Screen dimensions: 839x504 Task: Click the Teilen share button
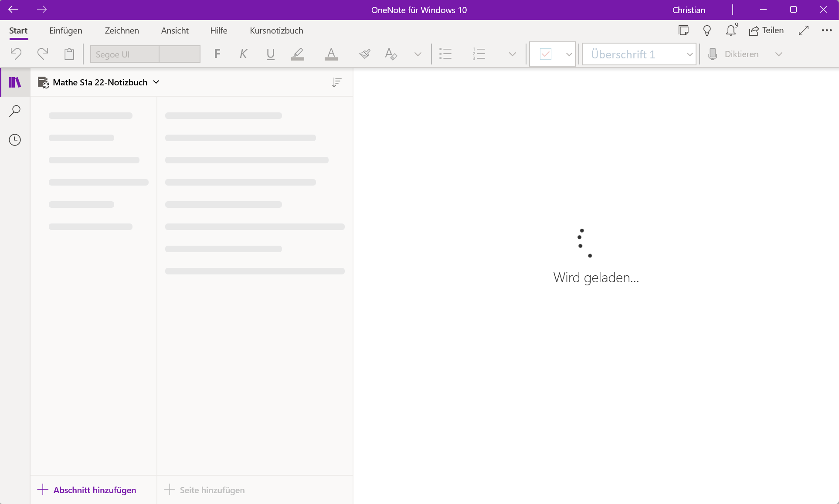(766, 30)
